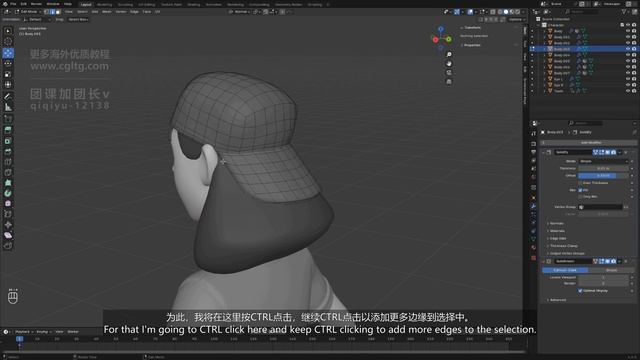Open the outliner filter funnel icon
The image size is (640, 360).
pos(624,12)
